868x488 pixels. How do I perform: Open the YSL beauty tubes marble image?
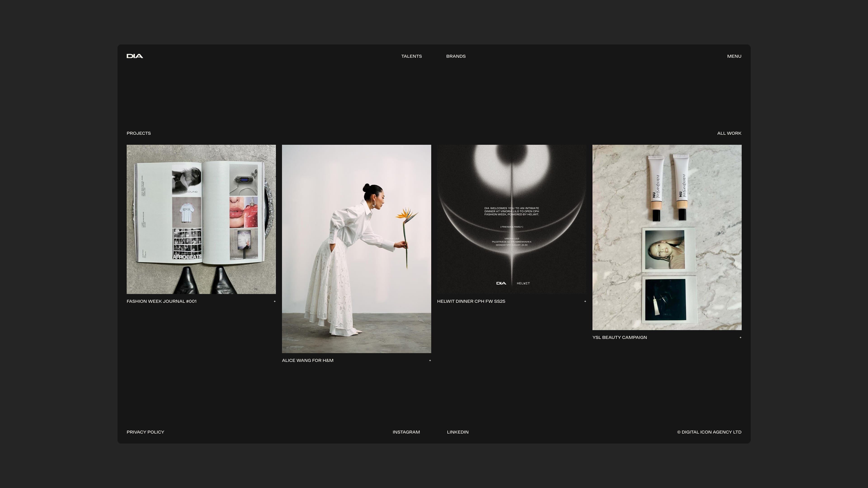[667, 237]
